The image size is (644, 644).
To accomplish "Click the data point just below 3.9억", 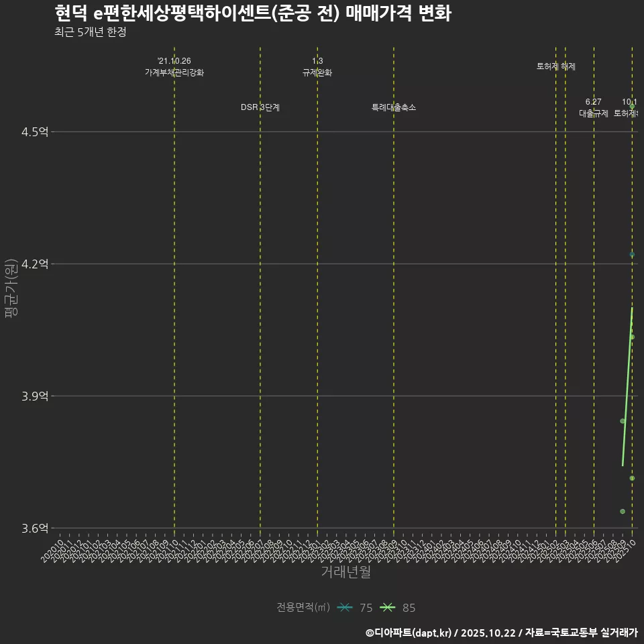I will [x=623, y=421].
